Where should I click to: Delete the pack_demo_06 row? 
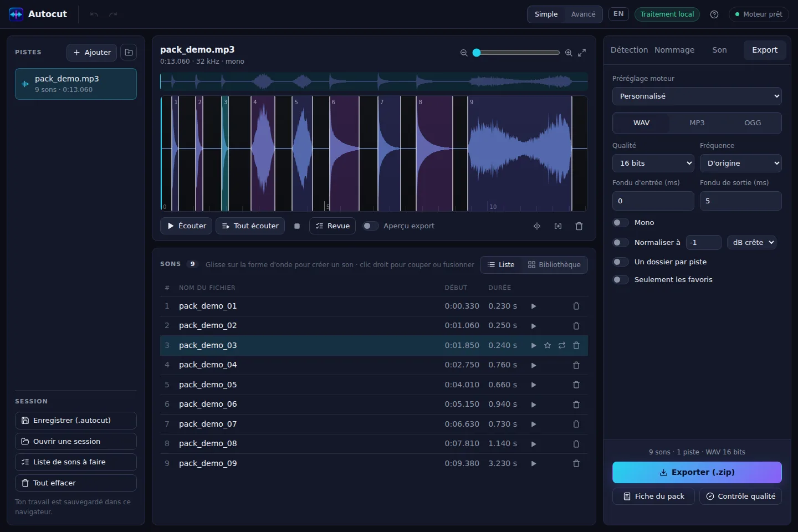point(576,405)
